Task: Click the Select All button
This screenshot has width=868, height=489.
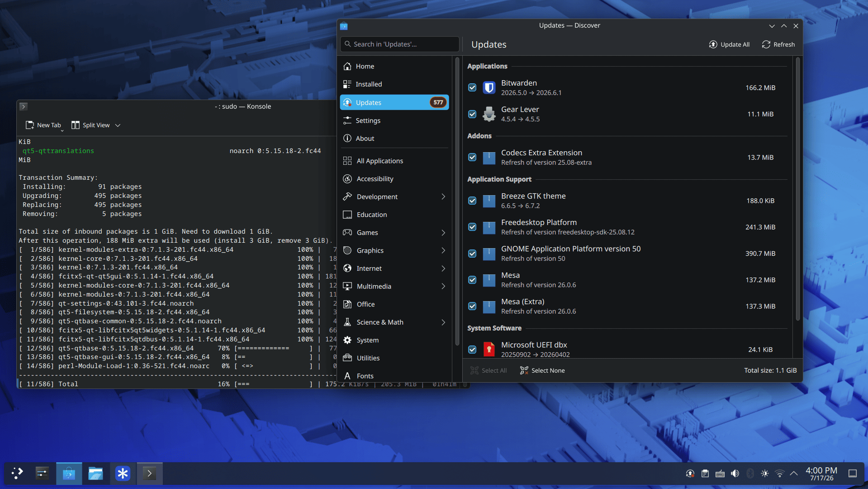Action: click(489, 370)
